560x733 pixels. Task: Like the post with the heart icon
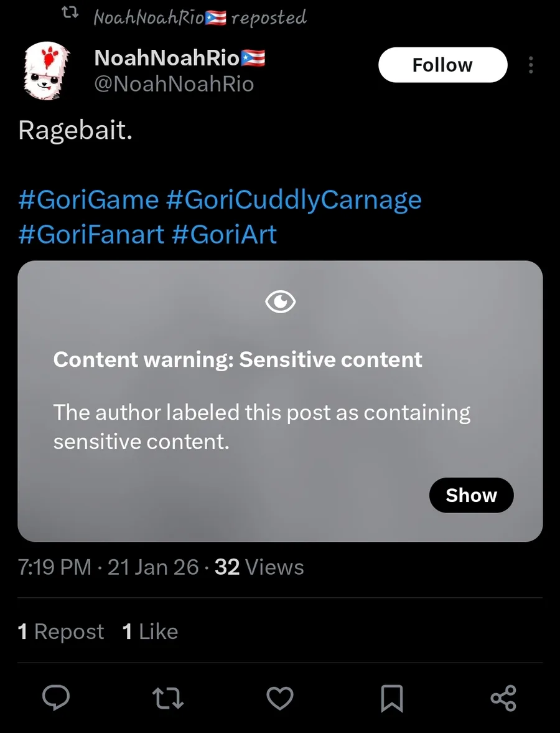tap(279, 698)
